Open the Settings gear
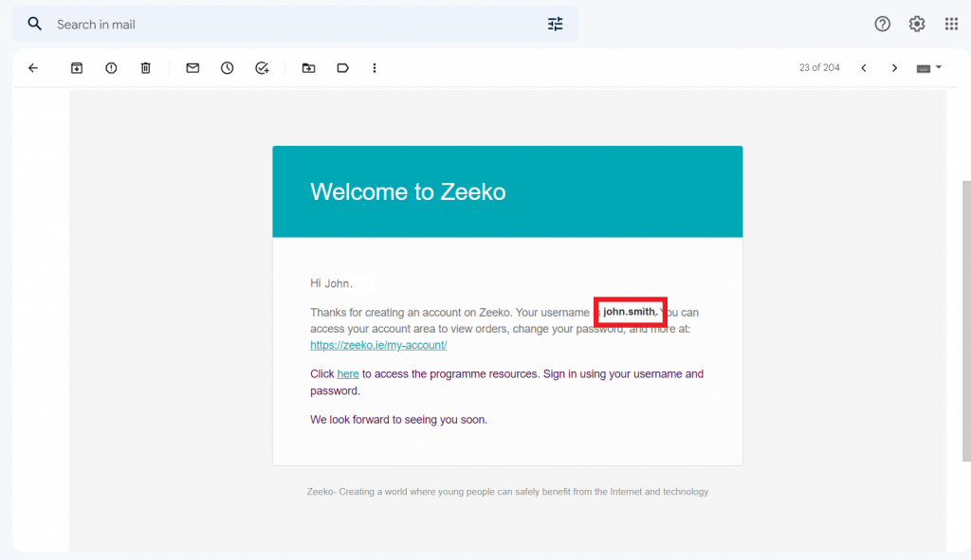Viewport: 971px width, 560px height. point(917,24)
